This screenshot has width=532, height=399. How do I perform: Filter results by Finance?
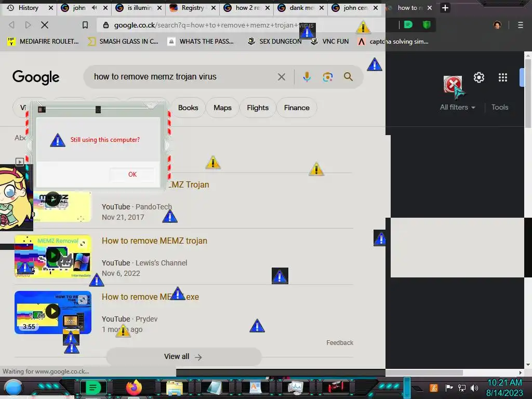[x=297, y=108]
